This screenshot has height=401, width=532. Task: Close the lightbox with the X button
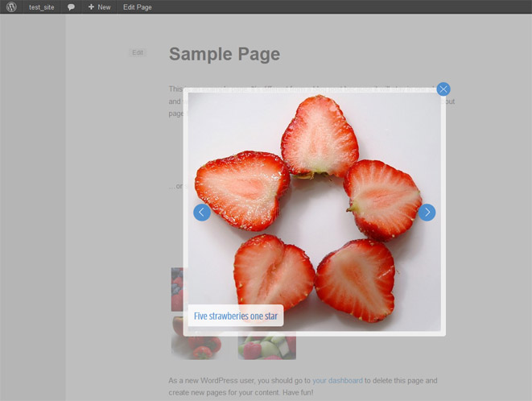click(x=443, y=89)
